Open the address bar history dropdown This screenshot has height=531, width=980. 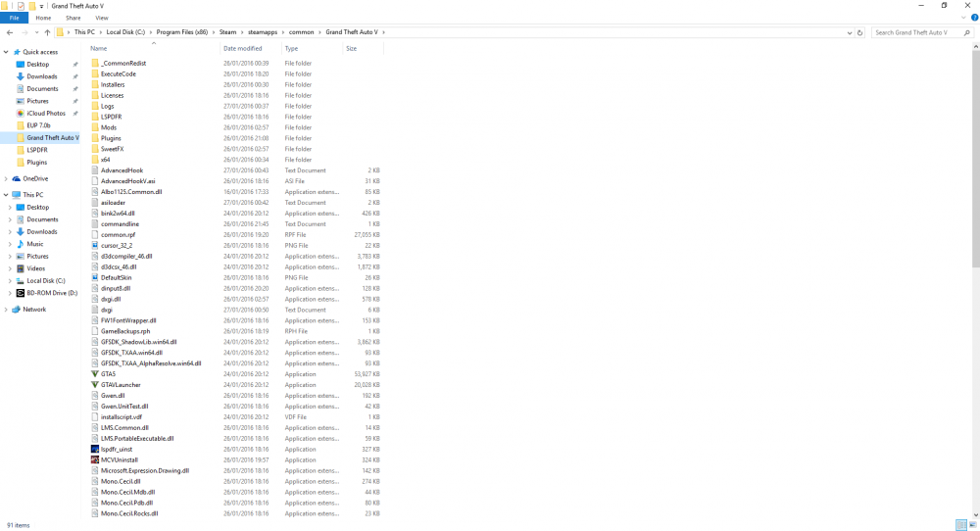[x=850, y=32]
